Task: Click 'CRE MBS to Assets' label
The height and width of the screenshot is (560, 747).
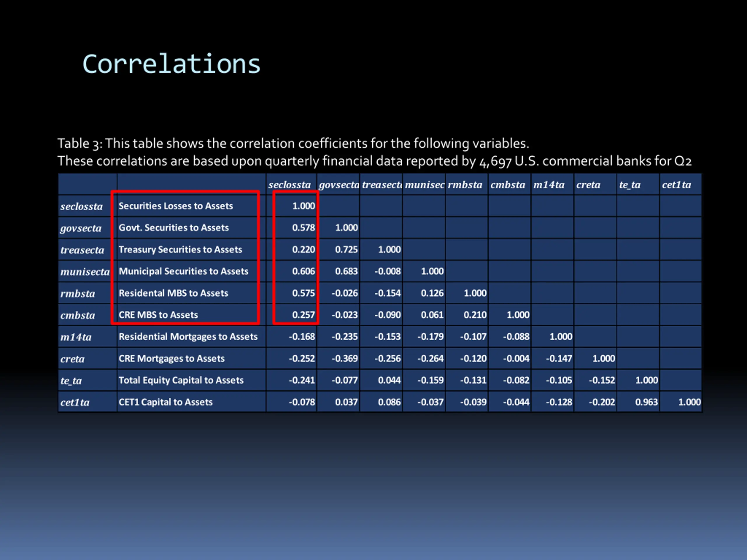Action: click(x=158, y=315)
